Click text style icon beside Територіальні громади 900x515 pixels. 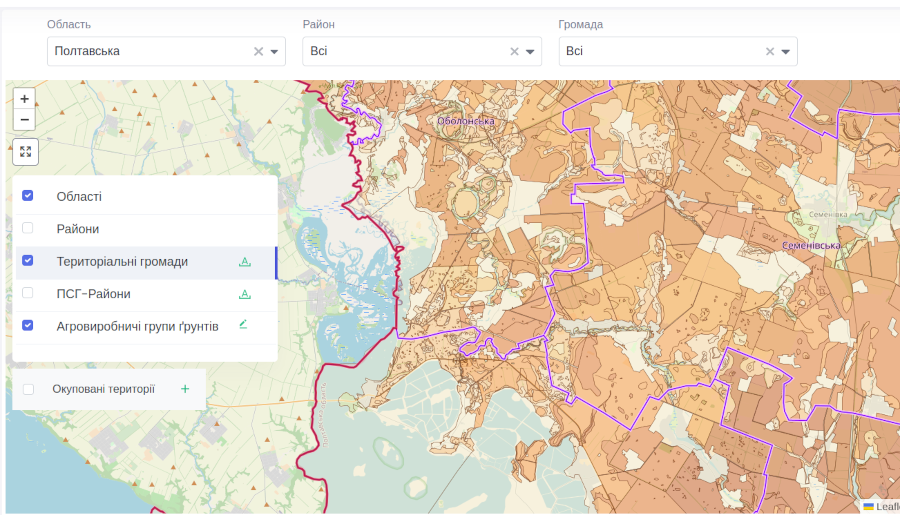point(244,262)
